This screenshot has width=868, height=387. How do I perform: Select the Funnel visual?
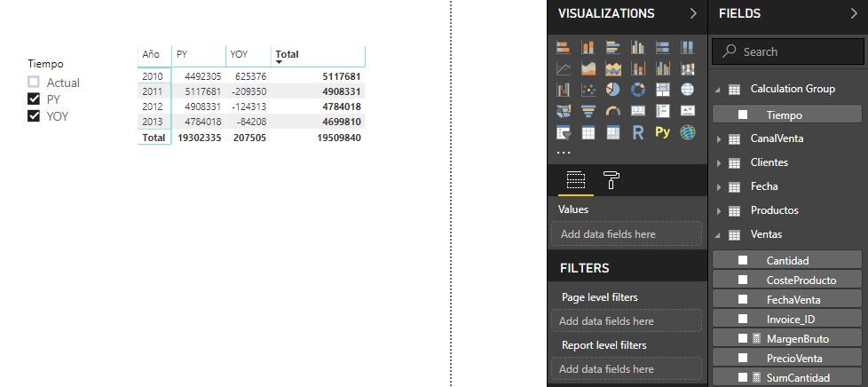[588, 111]
